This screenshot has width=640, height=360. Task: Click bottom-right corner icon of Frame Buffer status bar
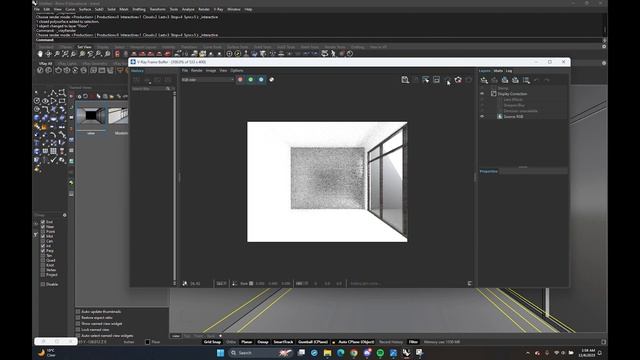pos(470,283)
